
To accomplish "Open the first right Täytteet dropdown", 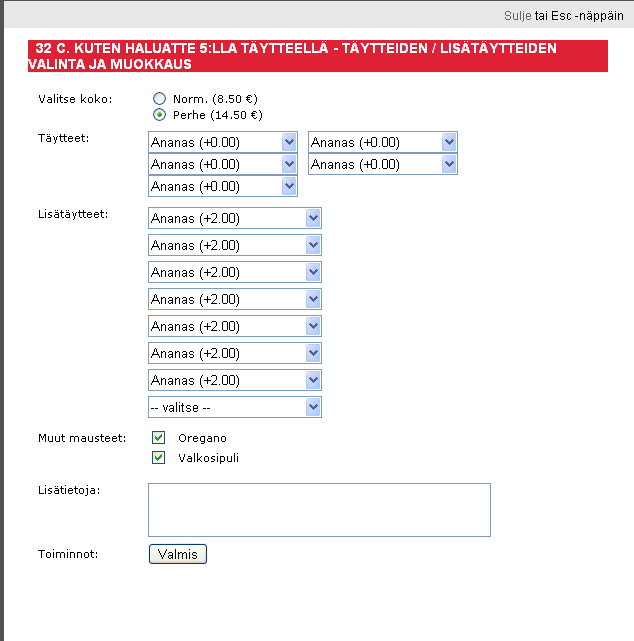I will tap(383, 142).
